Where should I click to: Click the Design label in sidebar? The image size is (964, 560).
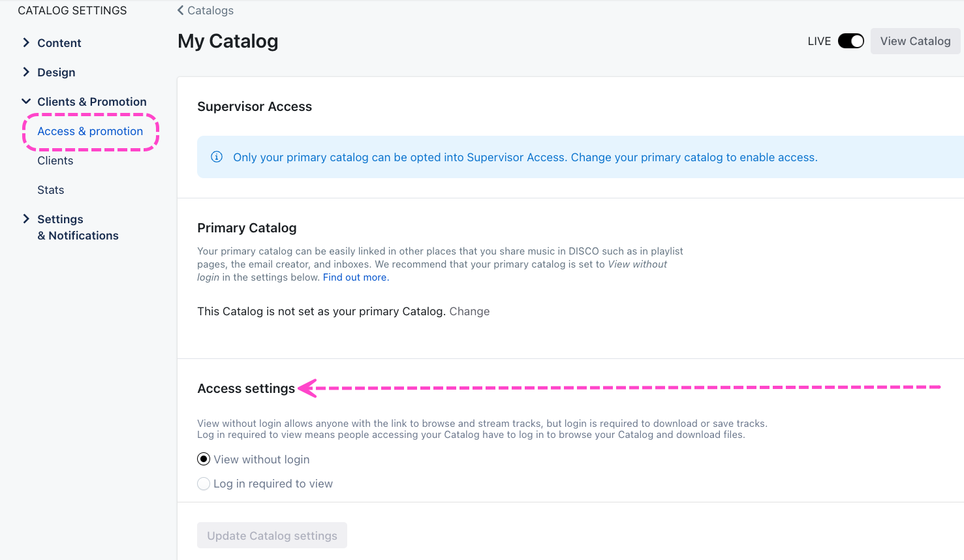point(56,72)
